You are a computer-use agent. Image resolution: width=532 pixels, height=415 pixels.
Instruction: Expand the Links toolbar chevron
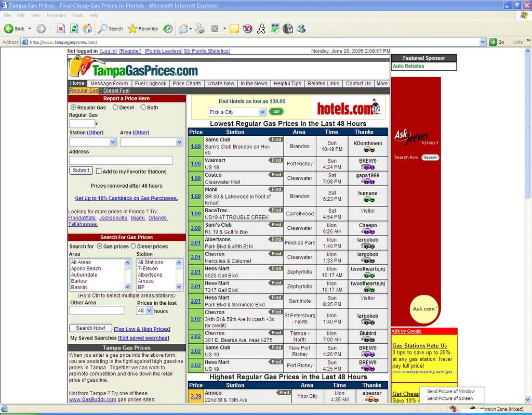[528, 41]
